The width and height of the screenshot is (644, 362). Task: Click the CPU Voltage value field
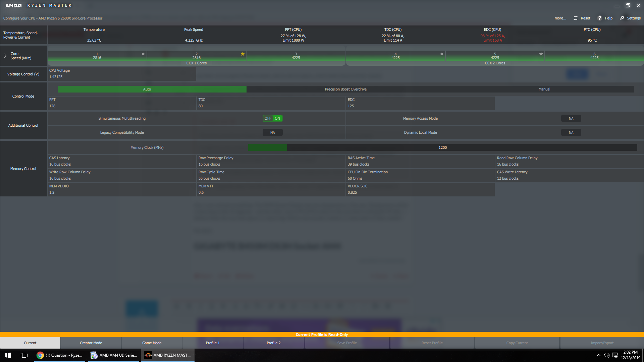click(x=122, y=74)
